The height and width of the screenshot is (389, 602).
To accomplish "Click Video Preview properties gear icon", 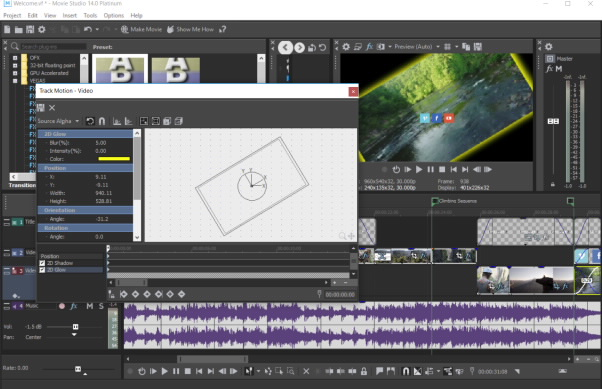I will (x=346, y=46).
